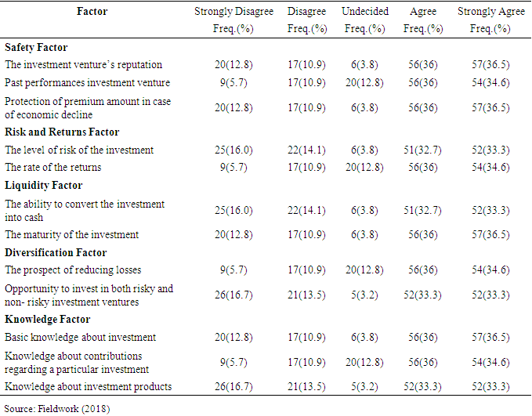The width and height of the screenshot is (532, 416).
Task: Select the "Undecided" column header
Action: [364, 12]
